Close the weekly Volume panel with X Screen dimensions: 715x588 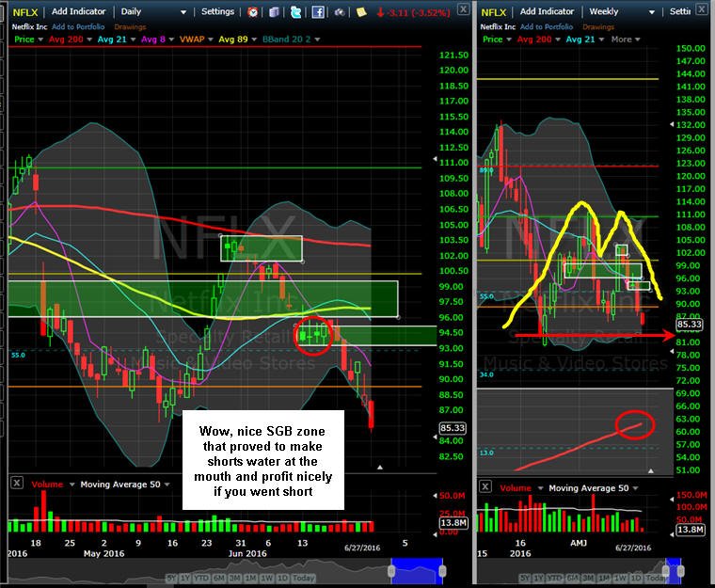(485, 486)
